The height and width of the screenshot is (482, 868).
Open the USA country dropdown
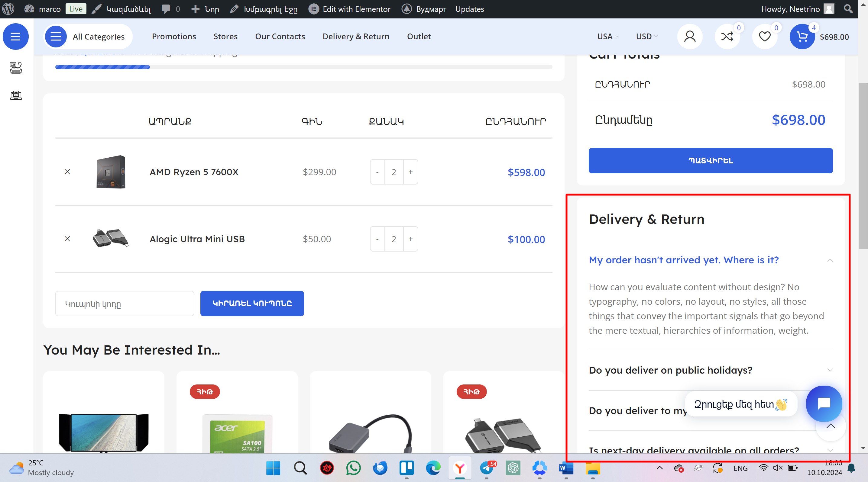(x=607, y=36)
